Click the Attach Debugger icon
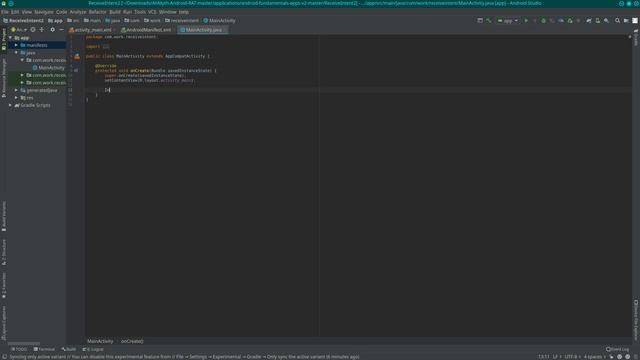The height and width of the screenshot is (360, 640). 570,20
